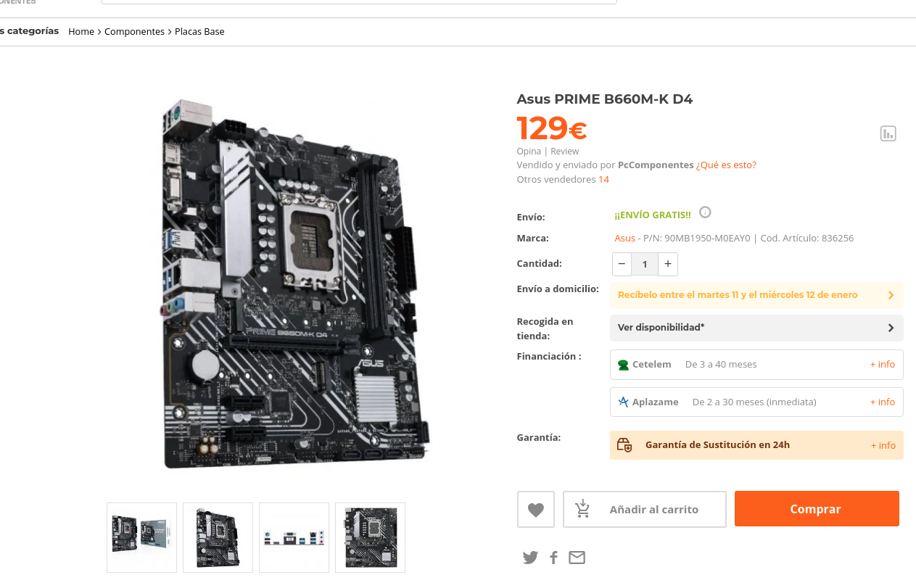This screenshot has width=916, height=588.
Task: Open the product comparison chart icon
Action: tap(888, 133)
